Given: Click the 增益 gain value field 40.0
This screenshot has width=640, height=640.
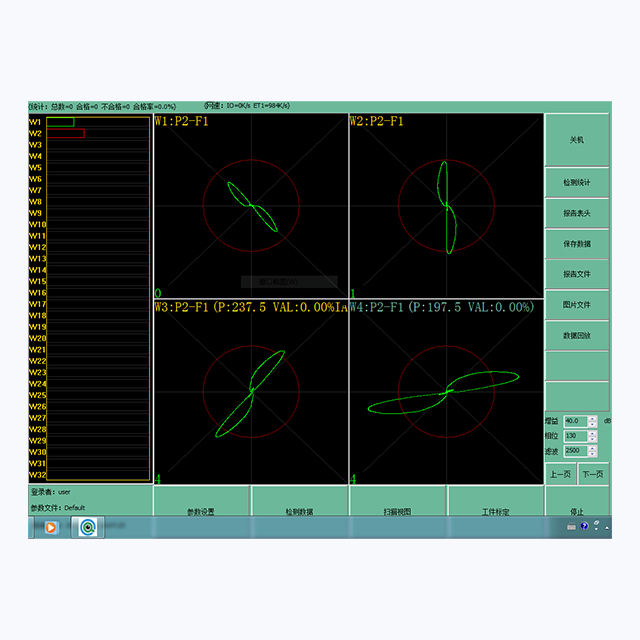Looking at the screenshot, I should [x=576, y=421].
